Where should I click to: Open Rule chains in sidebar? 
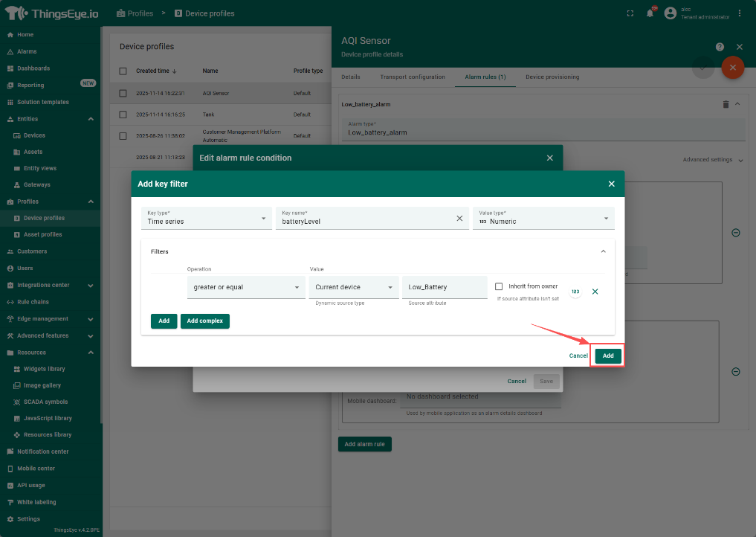(x=33, y=302)
